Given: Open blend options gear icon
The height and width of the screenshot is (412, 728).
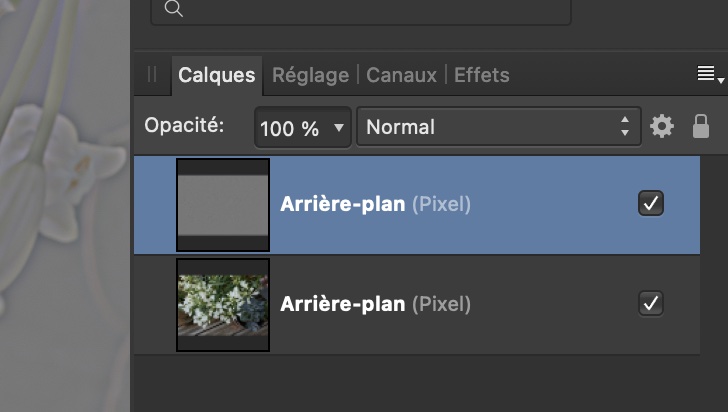Looking at the screenshot, I should [x=662, y=127].
